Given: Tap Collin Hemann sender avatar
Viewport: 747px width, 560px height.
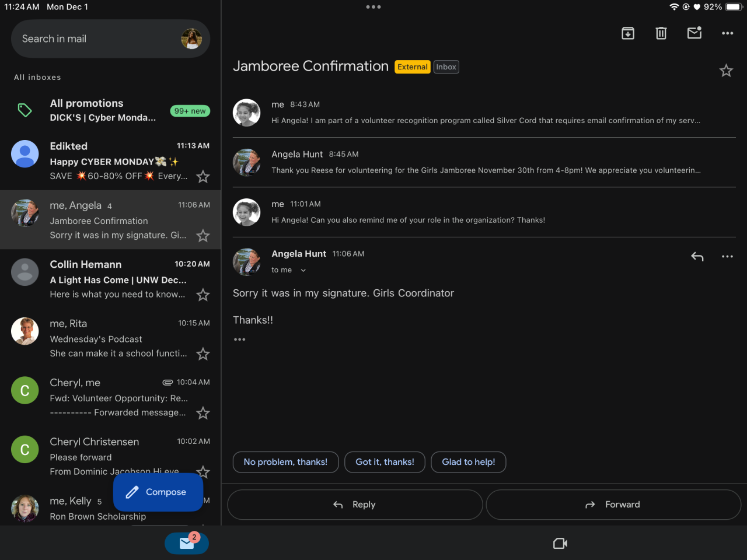Looking at the screenshot, I should click(25, 272).
